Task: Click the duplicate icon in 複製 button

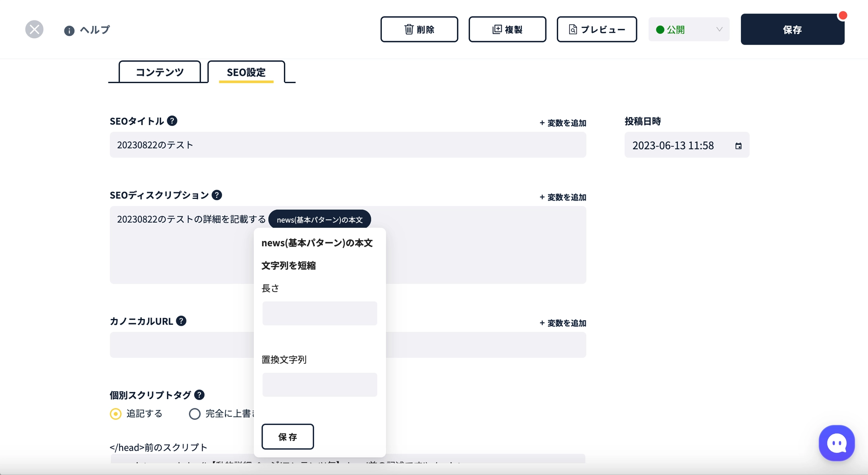Action: tap(497, 29)
